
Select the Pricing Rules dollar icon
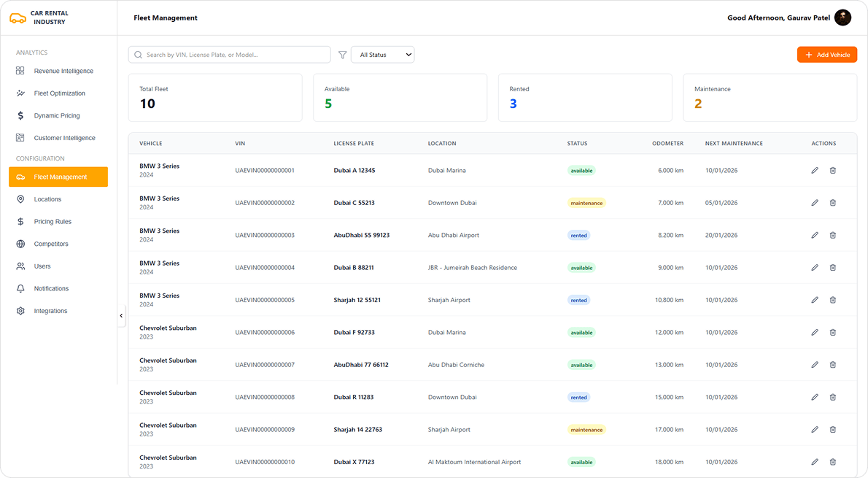click(21, 221)
